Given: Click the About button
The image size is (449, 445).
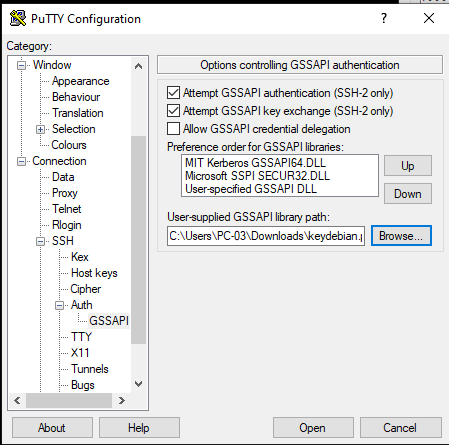Looking at the screenshot, I should 52,428.
